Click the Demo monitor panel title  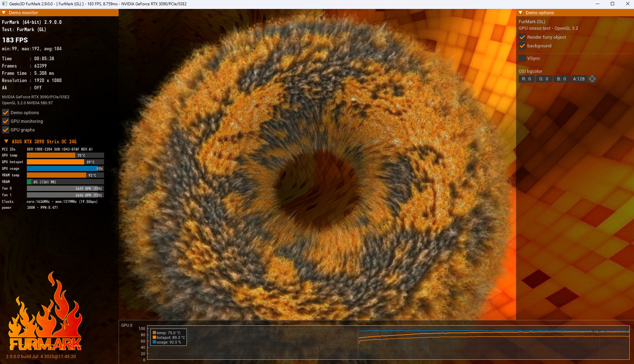pyautogui.click(x=24, y=13)
